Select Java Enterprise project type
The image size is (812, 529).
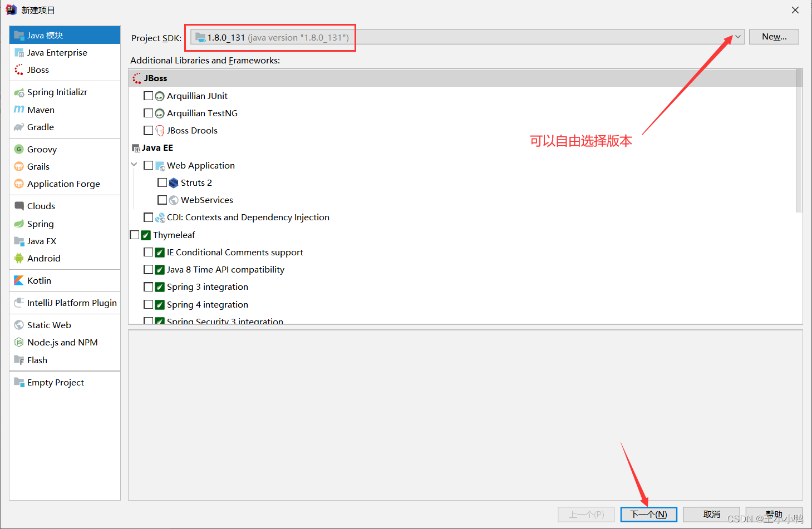pos(65,53)
